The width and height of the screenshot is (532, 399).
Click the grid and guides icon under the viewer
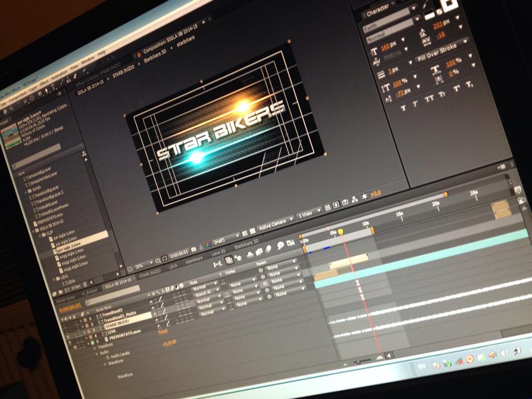[x=158, y=260]
